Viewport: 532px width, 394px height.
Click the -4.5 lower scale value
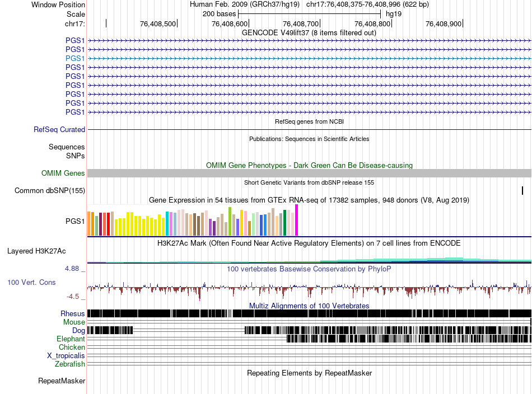tap(73, 297)
